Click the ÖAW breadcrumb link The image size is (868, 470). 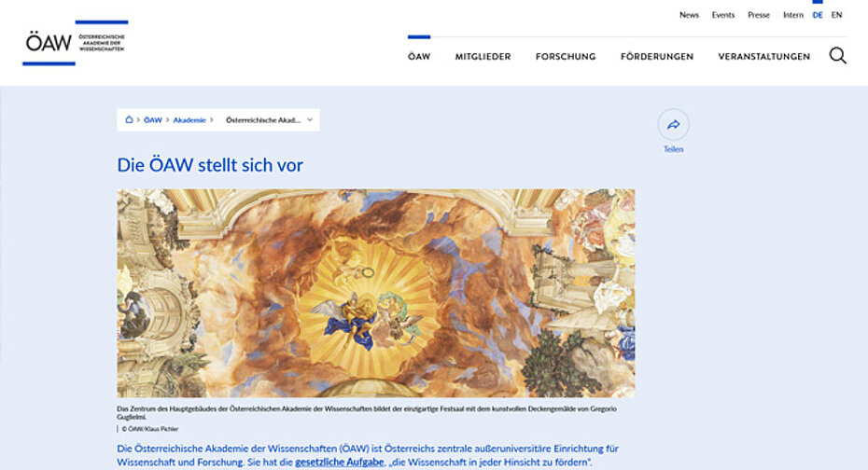click(x=152, y=120)
